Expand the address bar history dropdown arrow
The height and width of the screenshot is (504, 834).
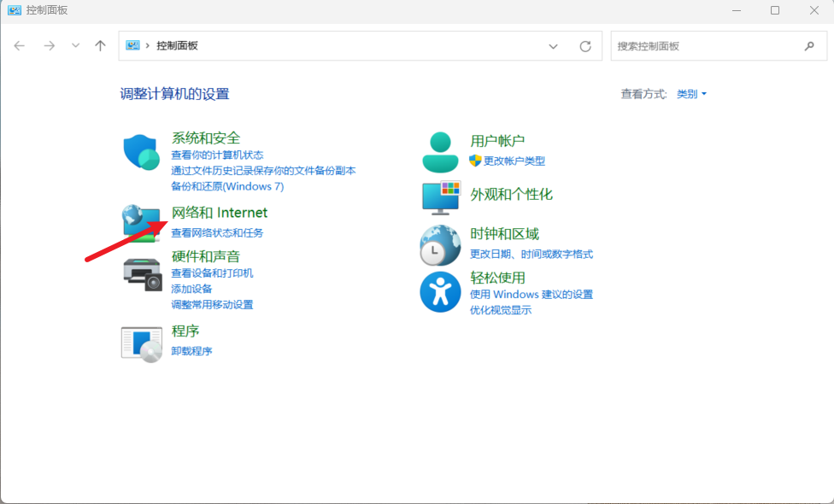(553, 46)
